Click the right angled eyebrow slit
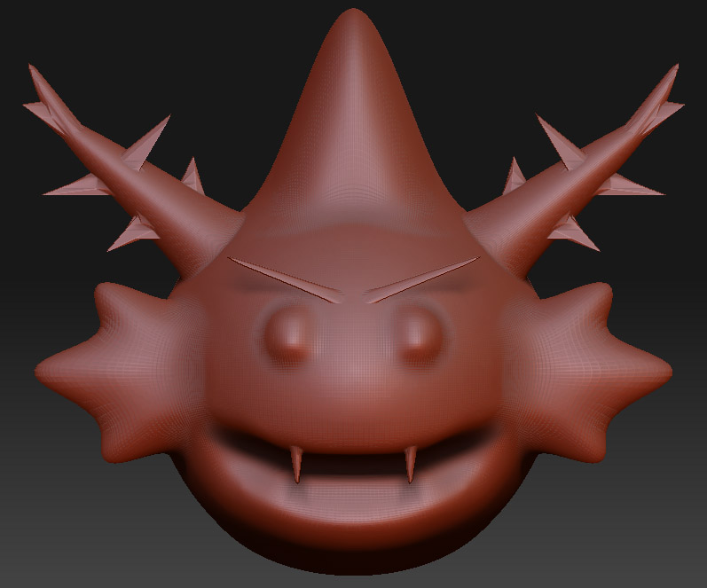This screenshot has height=588, width=707. click(421, 279)
